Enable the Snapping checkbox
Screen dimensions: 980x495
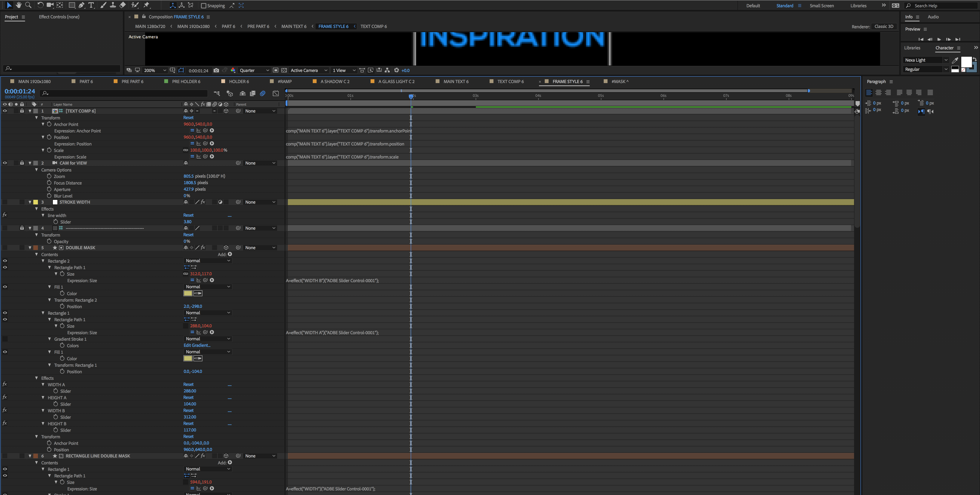click(203, 6)
